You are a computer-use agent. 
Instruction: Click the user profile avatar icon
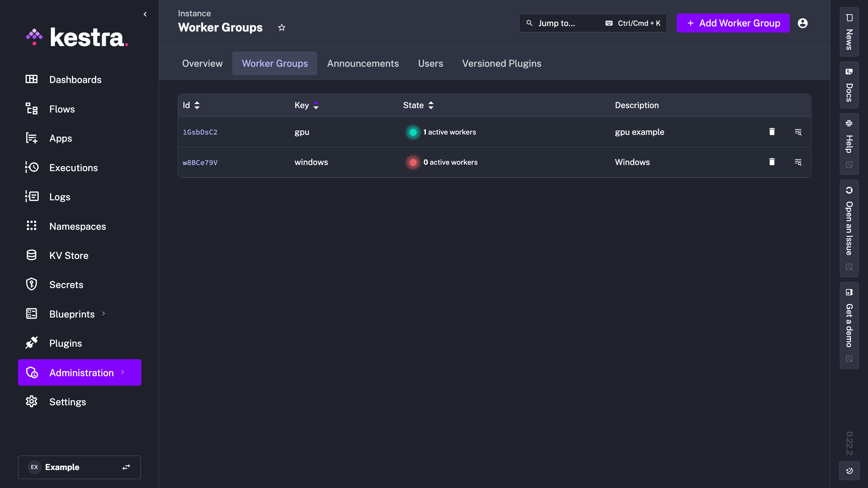(803, 23)
